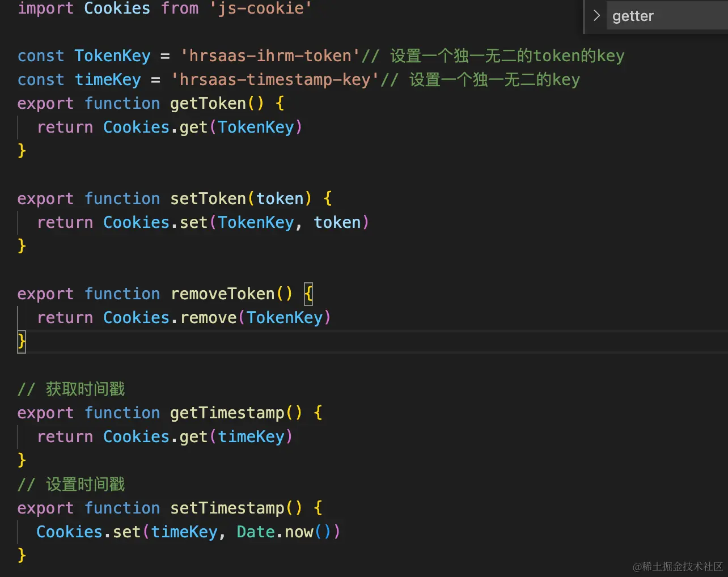
Task: Click the setToken function name
Action: [208, 198]
